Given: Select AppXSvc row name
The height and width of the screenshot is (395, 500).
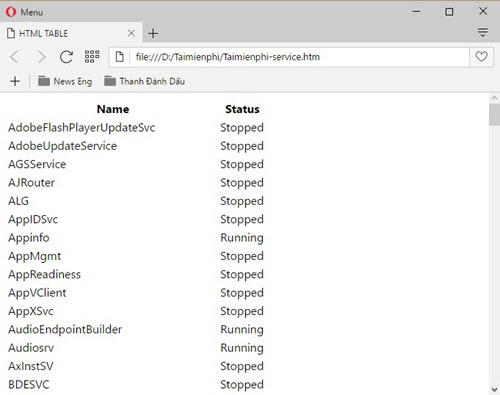Looking at the screenshot, I should tap(31, 311).
